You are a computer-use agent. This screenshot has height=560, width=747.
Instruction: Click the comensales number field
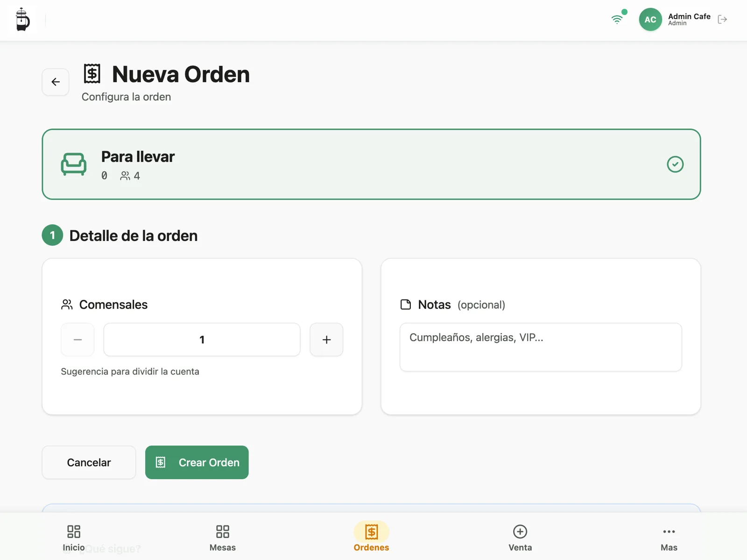tap(202, 340)
